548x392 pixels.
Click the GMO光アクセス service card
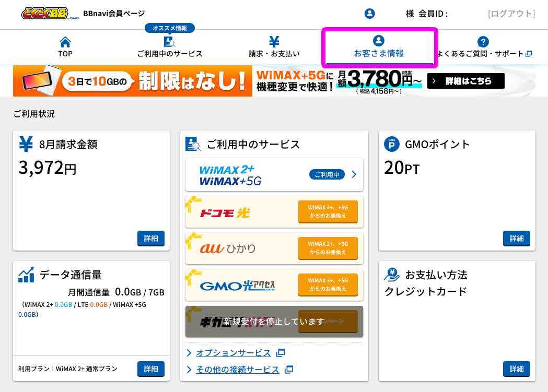click(240, 286)
